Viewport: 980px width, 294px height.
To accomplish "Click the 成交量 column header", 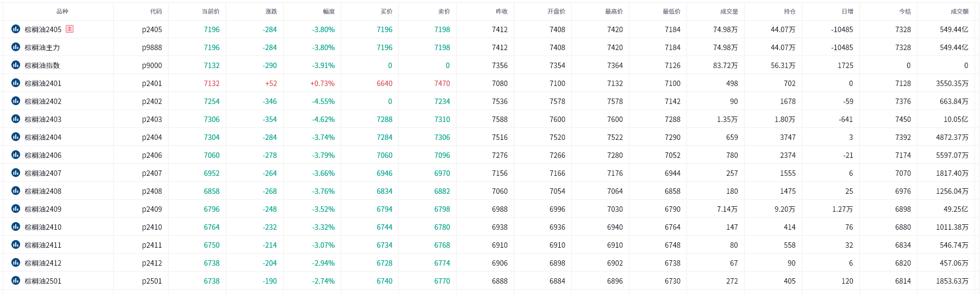I will [x=729, y=11].
